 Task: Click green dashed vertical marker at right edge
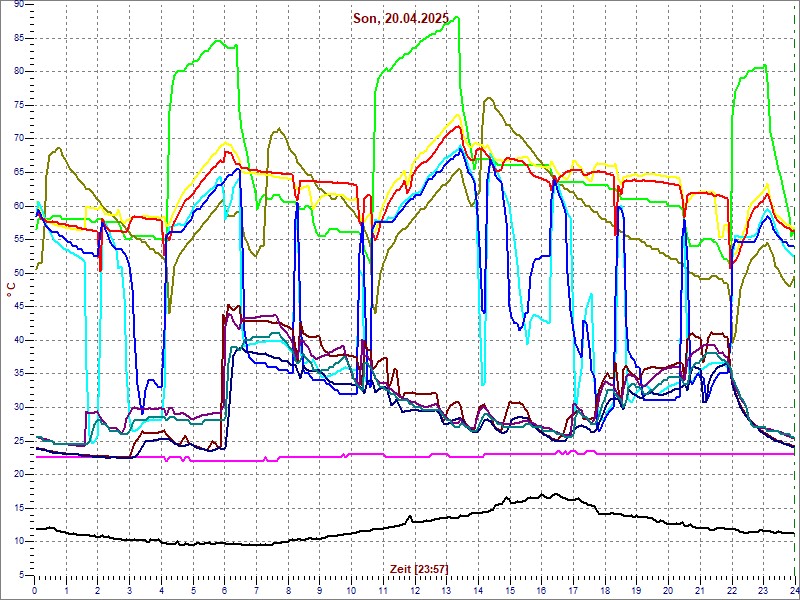pos(794,300)
